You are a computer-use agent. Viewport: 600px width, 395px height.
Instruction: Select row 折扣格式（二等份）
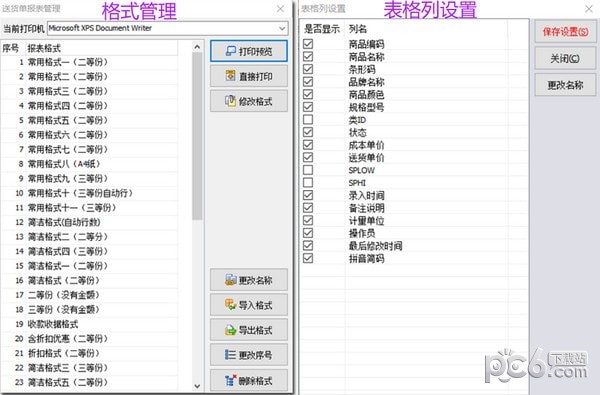click(89, 353)
